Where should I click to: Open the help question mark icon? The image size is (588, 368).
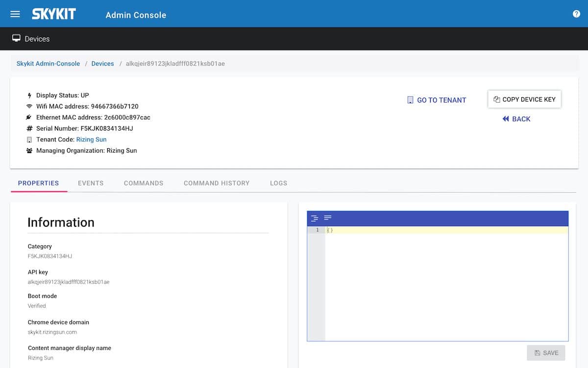click(576, 14)
